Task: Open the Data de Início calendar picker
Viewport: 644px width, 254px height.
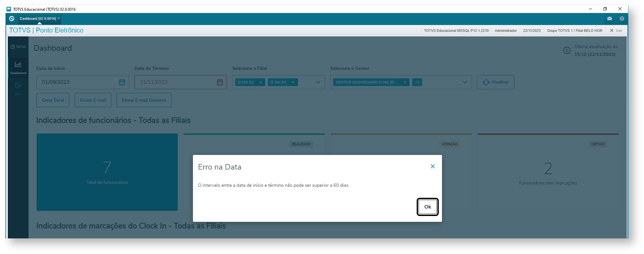Action: tap(122, 82)
